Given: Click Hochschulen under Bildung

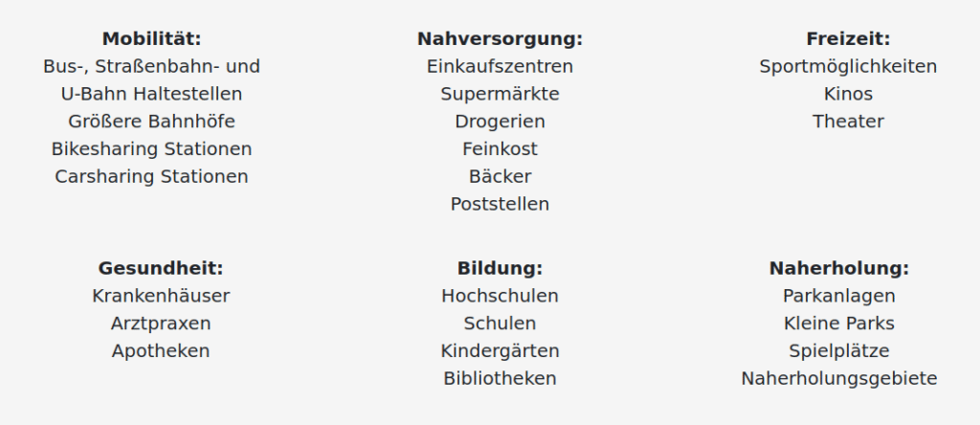Looking at the screenshot, I should pyautogui.click(x=500, y=296).
